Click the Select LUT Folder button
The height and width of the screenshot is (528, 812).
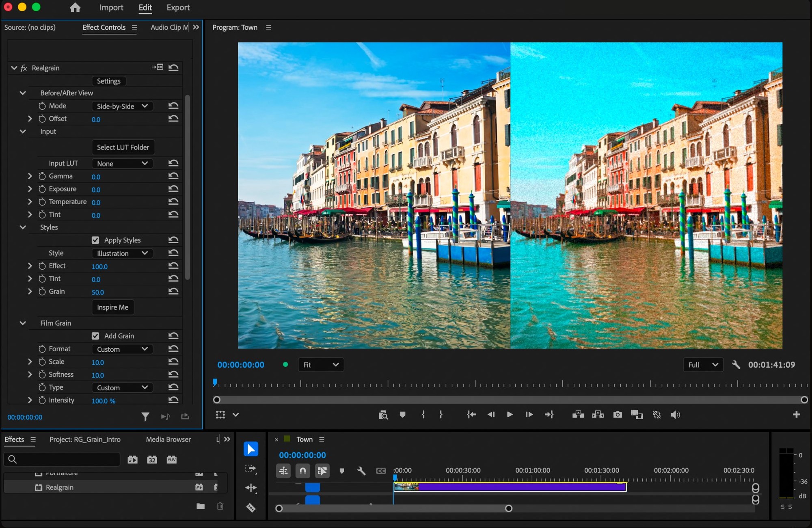pos(123,147)
